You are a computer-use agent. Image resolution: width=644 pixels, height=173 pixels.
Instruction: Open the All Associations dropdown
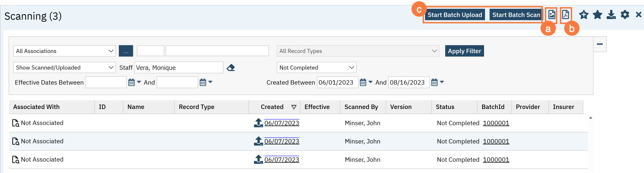64,51
